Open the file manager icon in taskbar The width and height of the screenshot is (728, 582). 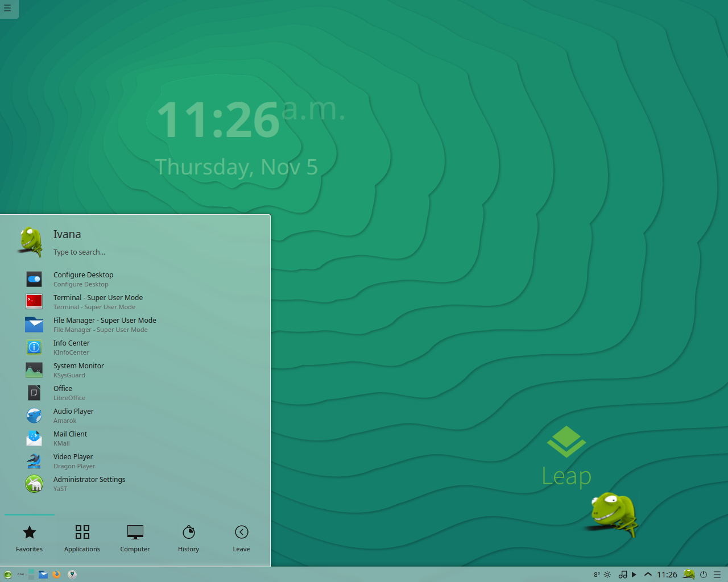(43, 575)
